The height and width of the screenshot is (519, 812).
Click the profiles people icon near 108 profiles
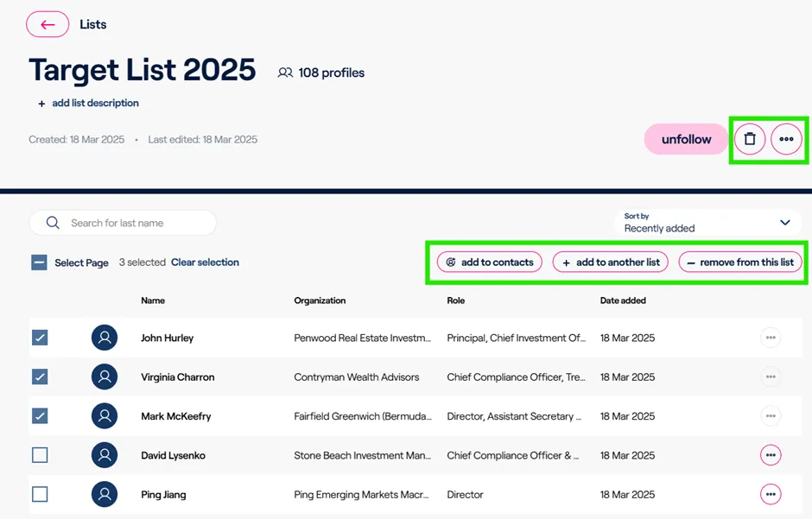285,73
